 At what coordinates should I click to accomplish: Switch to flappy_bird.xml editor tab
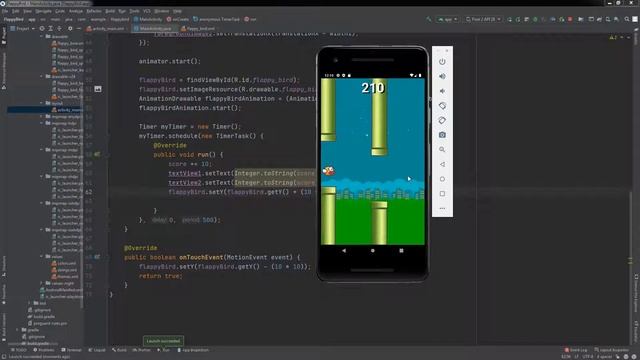(x=198, y=29)
